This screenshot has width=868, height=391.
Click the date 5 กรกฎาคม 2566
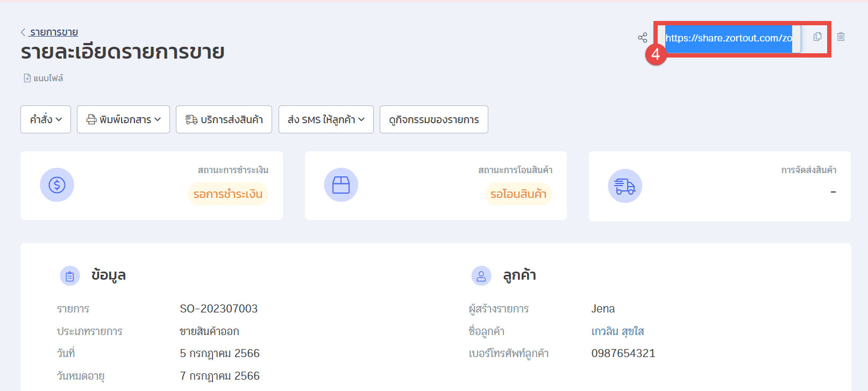point(220,353)
